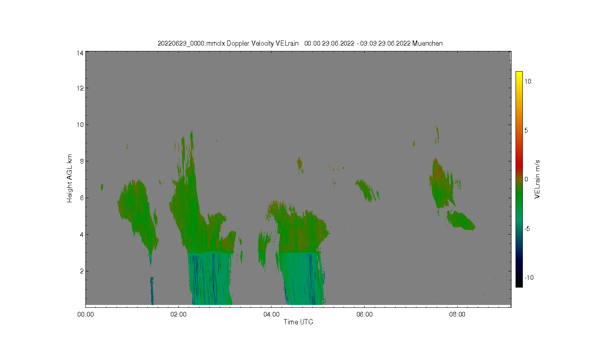Click the plot title starting with '20220629_0000.mmclx'
Screen dimensions: 607x364
300,43
